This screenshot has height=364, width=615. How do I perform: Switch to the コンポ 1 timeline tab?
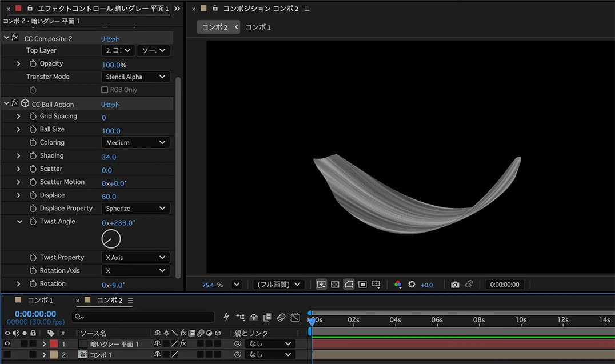40,301
